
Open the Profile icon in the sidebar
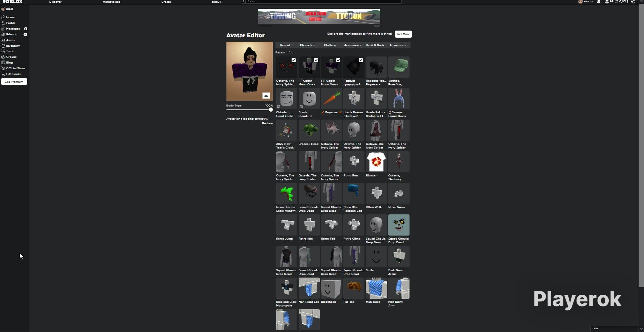(x=3, y=23)
